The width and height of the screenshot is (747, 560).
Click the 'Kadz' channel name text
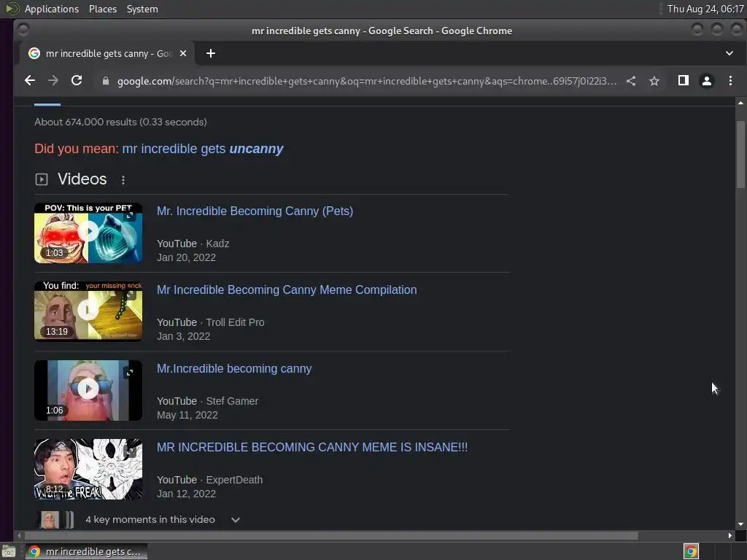pyautogui.click(x=217, y=244)
